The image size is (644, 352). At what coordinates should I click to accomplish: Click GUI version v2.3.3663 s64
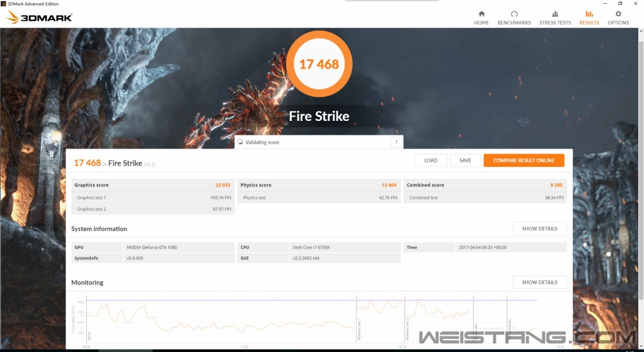(x=306, y=258)
